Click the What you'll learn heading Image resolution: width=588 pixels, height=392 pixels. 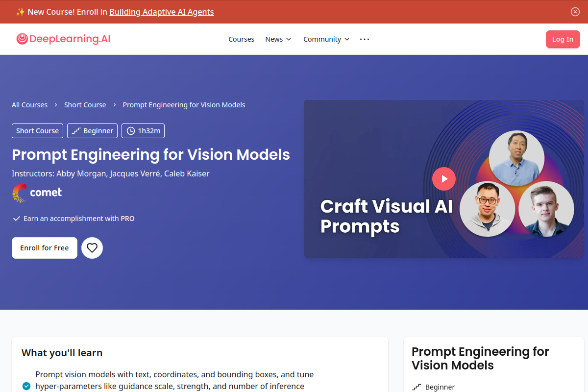tap(62, 353)
